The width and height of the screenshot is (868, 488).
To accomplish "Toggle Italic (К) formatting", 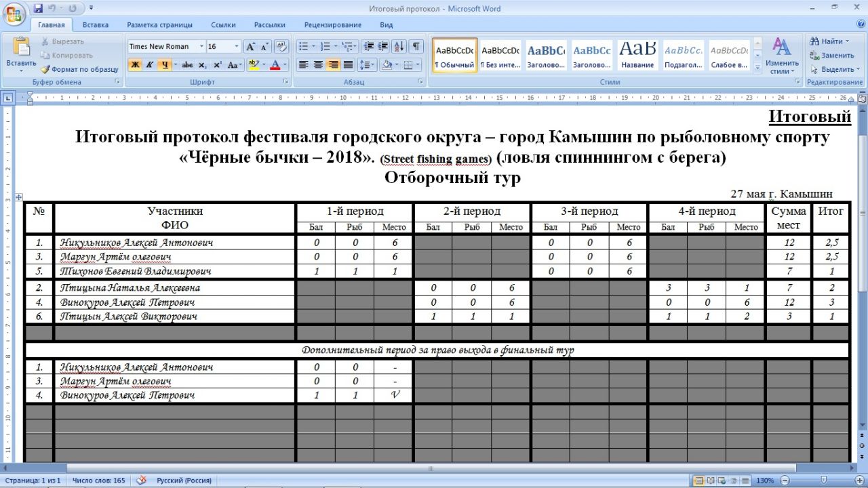I will pos(149,65).
